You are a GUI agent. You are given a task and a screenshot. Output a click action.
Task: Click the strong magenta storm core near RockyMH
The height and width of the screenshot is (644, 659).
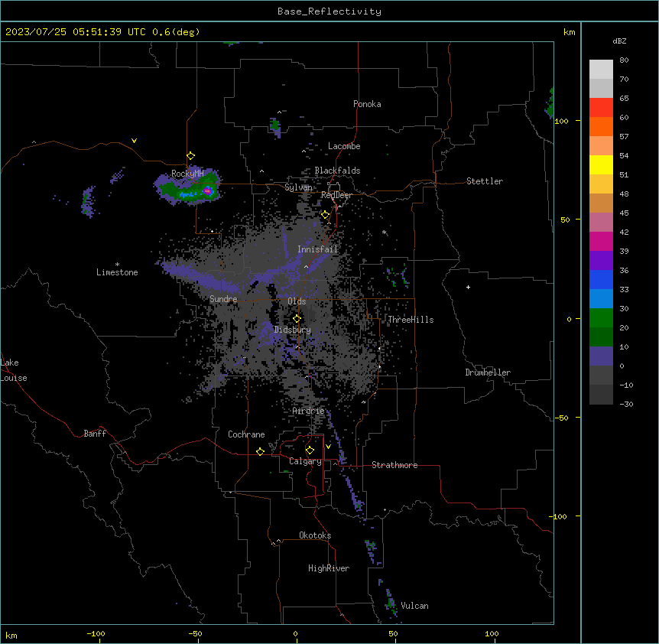208,191
